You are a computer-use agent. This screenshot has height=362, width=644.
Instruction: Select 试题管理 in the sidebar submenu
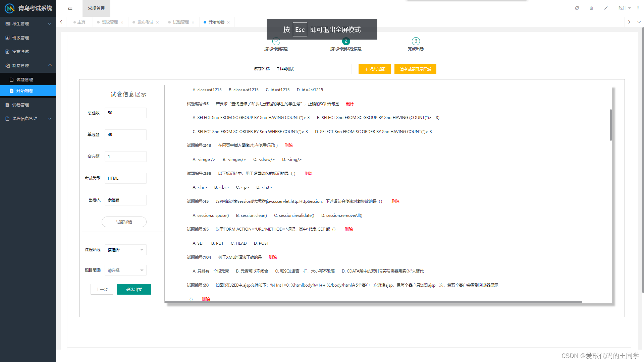25,80
